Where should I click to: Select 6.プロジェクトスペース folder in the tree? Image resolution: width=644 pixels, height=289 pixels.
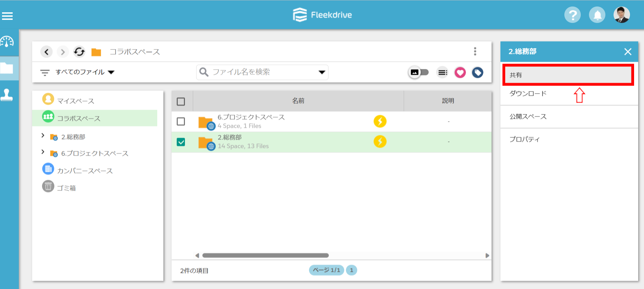[x=95, y=153]
